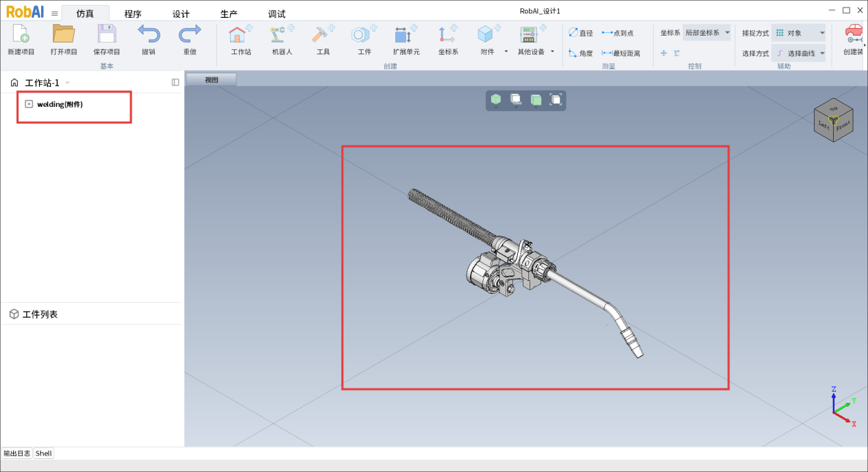This screenshot has width=868, height=472.
Task: Measure 最短距离 shortest distance
Action: click(621, 53)
